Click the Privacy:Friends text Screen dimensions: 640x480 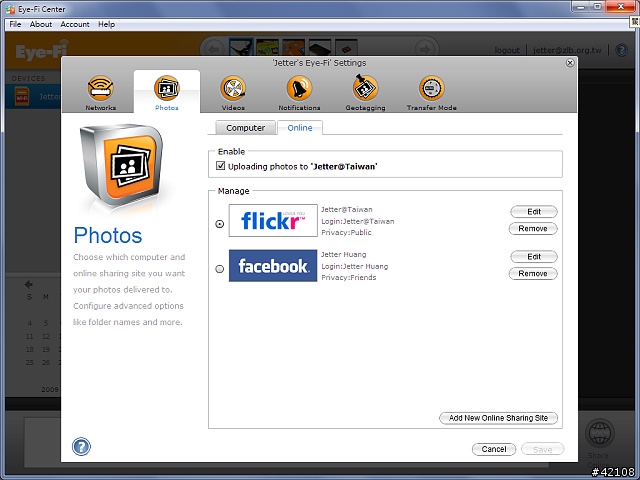349,277
